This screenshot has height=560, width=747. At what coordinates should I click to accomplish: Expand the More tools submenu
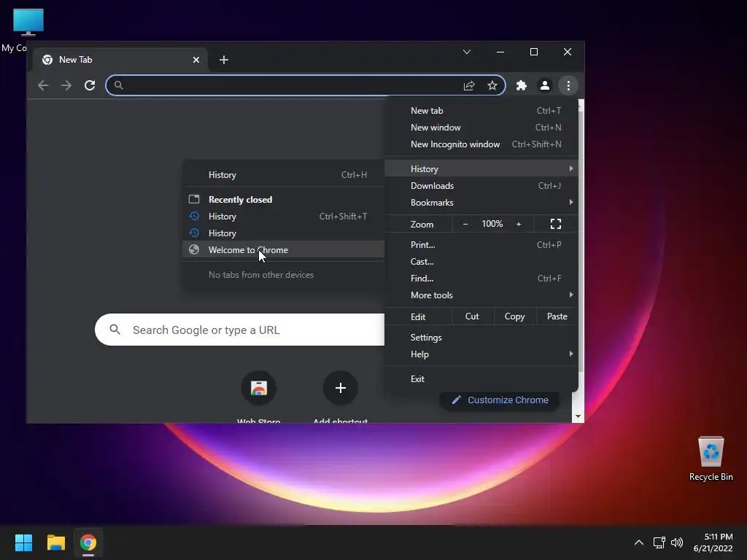[481, 295]
